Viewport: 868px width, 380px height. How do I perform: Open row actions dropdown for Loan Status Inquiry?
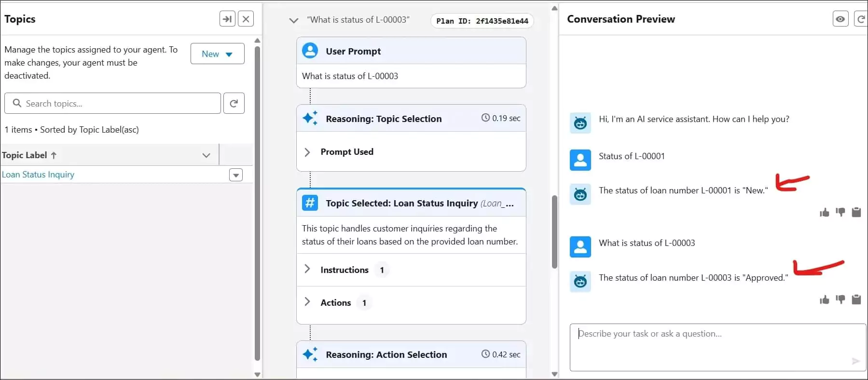(236, 175)
